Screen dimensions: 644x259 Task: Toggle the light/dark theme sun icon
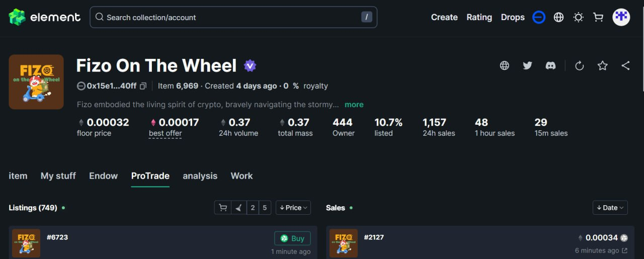pos(579,17)
